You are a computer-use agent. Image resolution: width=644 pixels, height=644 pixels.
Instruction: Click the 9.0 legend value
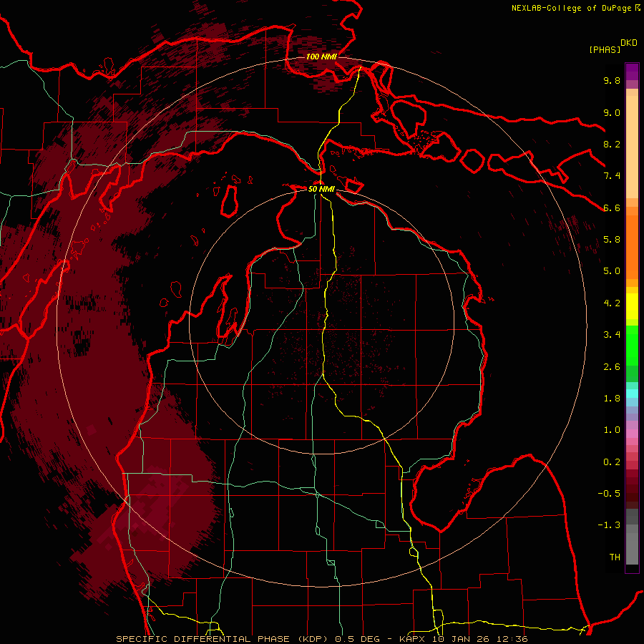pos(612,112)
